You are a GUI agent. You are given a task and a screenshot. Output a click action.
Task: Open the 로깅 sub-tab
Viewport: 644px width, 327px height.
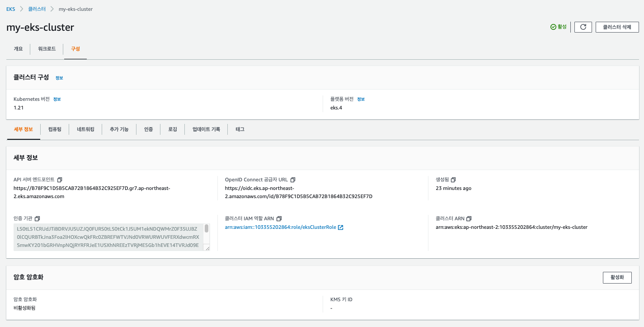[x=173, y=129]
